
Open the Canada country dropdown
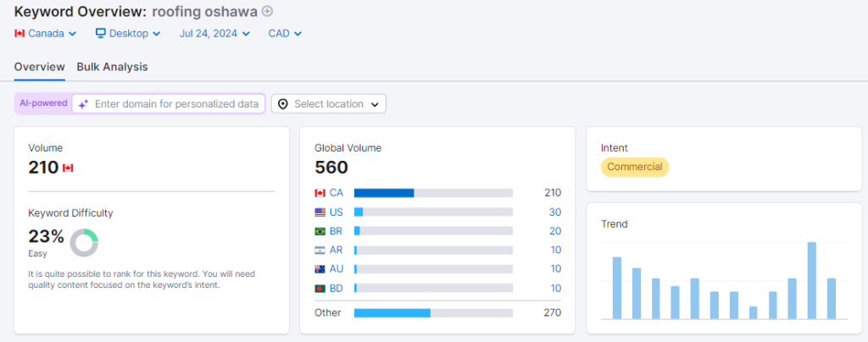46,34
